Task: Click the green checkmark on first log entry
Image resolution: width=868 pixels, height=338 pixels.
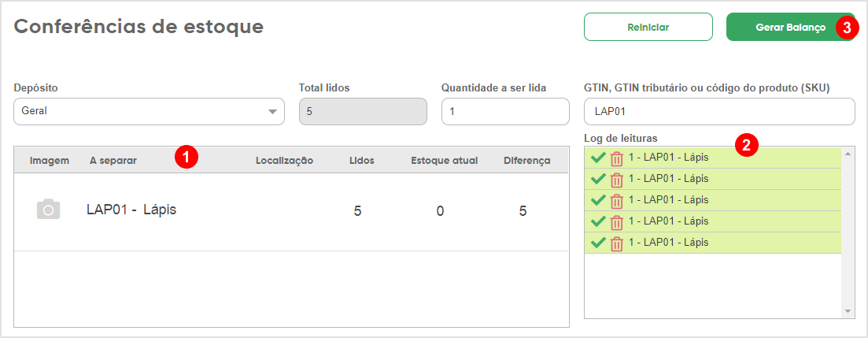Action: pyautogui.click(x=598, y=158)
